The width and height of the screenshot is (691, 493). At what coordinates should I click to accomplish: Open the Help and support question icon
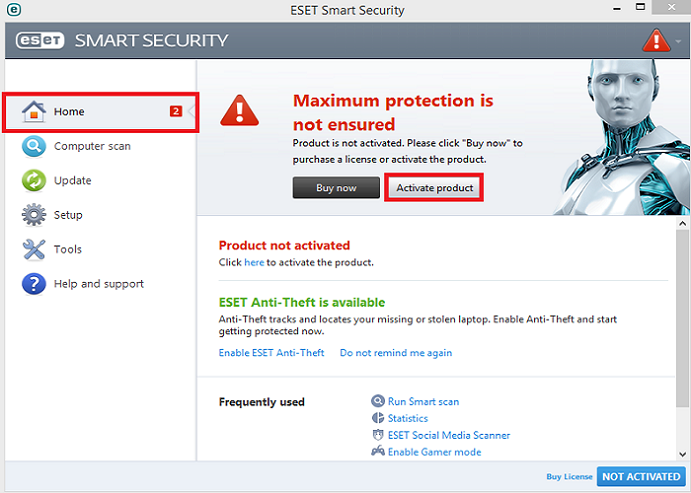(x=34, y=284)
